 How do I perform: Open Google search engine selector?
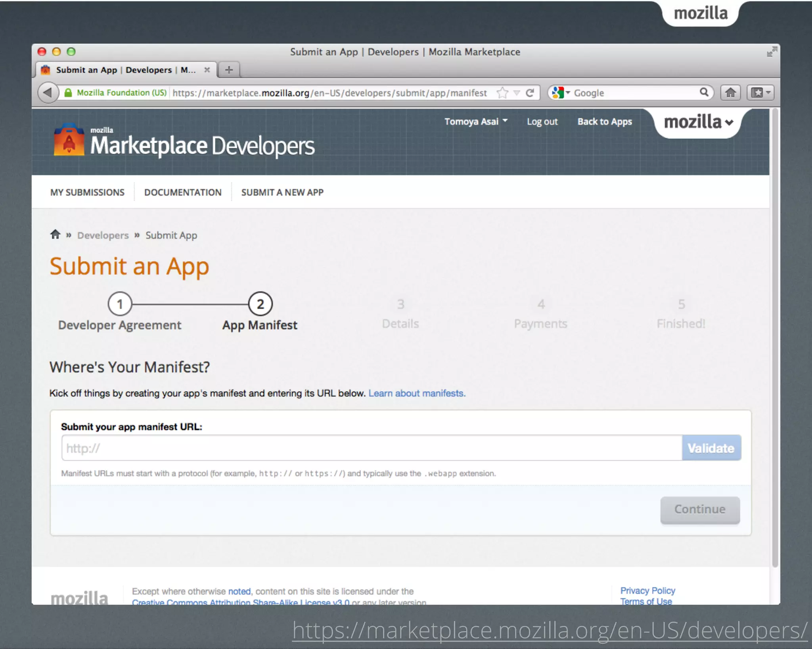pyautogui.click(x=561, y=93)
